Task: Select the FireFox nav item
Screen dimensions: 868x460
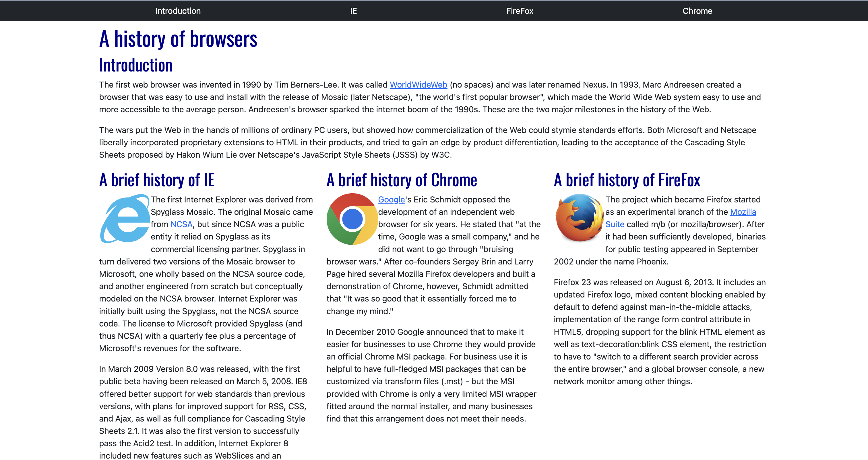Action: pos(520,11)
